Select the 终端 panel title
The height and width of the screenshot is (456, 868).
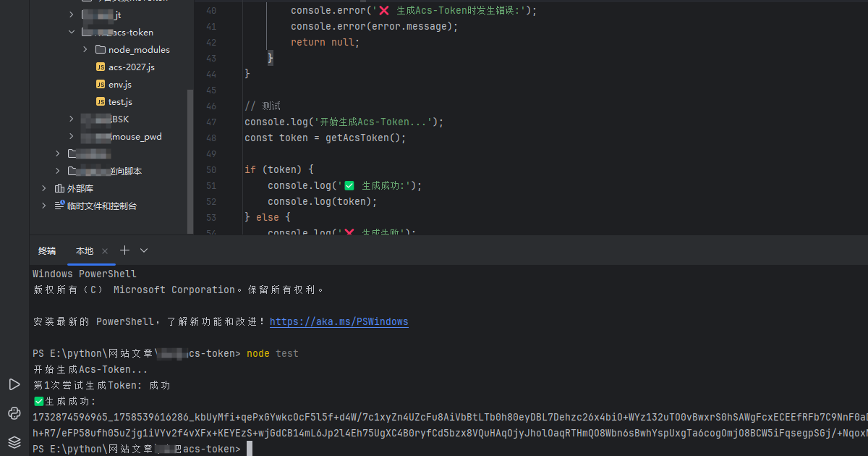tap(47, 251)
